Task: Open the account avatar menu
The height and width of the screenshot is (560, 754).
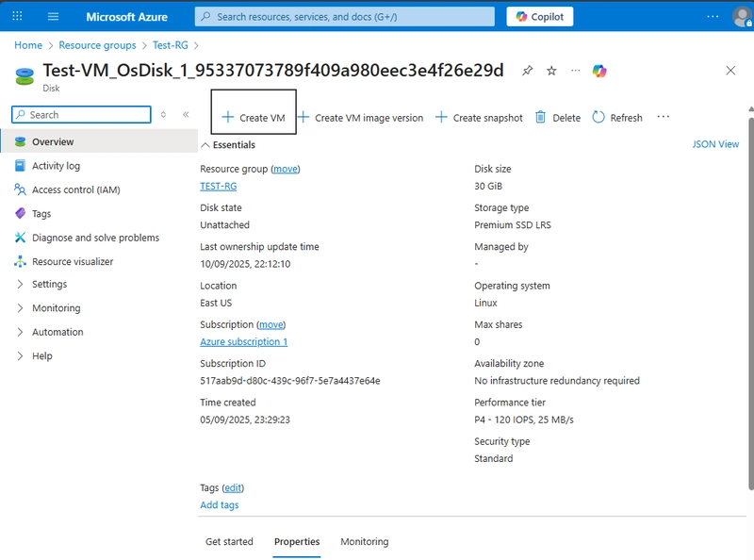Action: (x=742, y=16)
